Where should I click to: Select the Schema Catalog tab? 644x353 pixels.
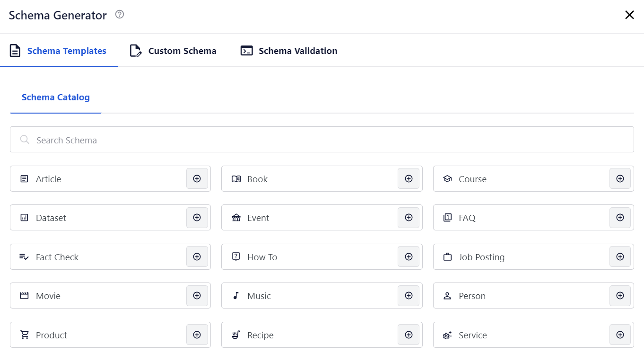pos(56,97)
